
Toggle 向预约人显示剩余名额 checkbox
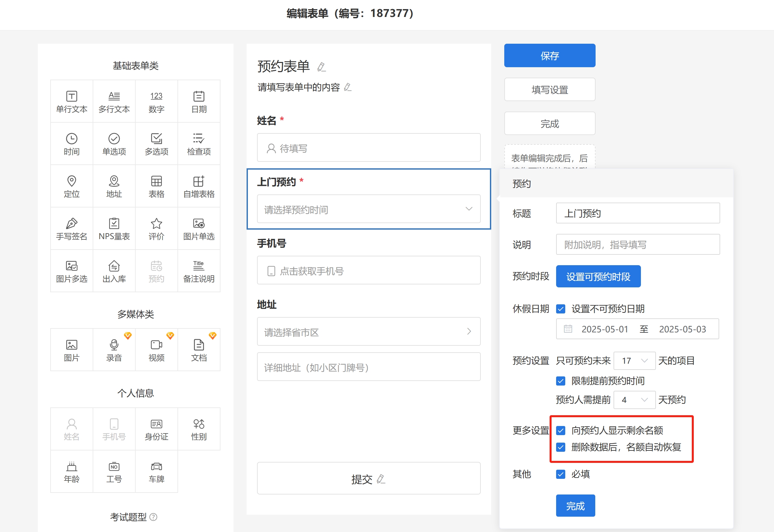click(x=560, y=430)
